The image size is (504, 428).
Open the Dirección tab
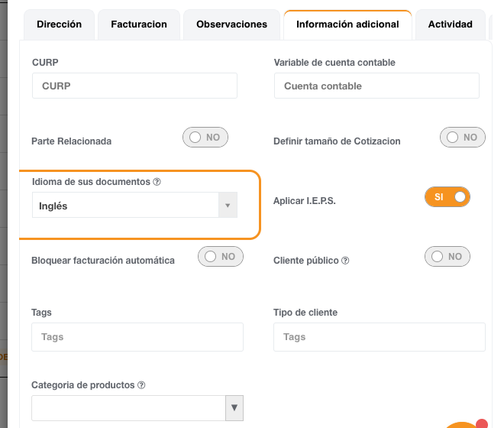pos(59,24)
